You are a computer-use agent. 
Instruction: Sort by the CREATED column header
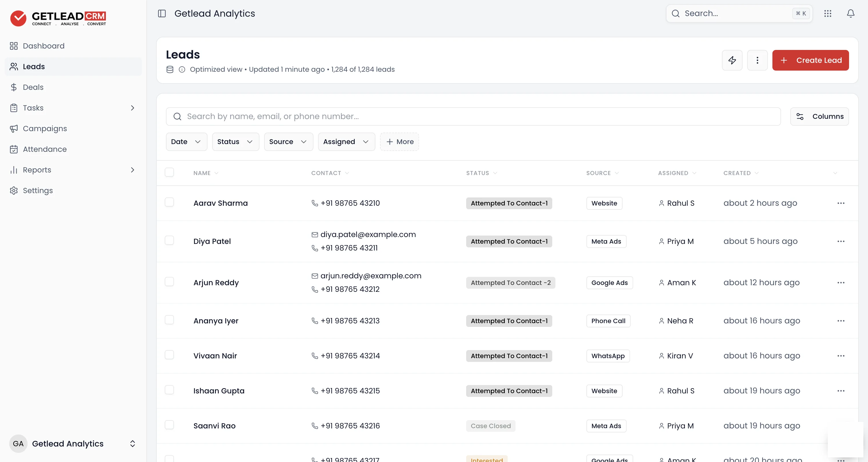(741, 173)
